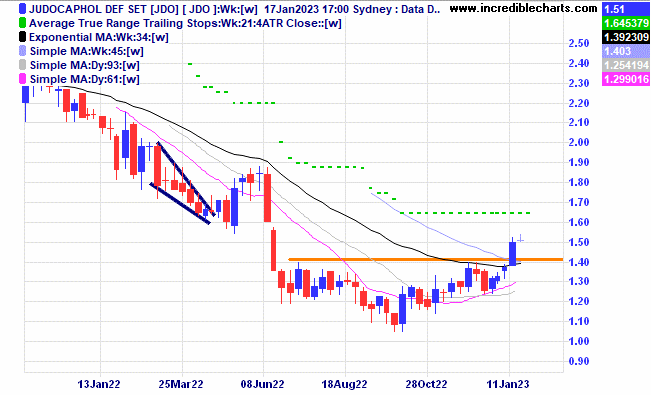Viewport: 651px width, 395px height.
Task: Click the 2.10 price axis label
Action: point(578,123)
